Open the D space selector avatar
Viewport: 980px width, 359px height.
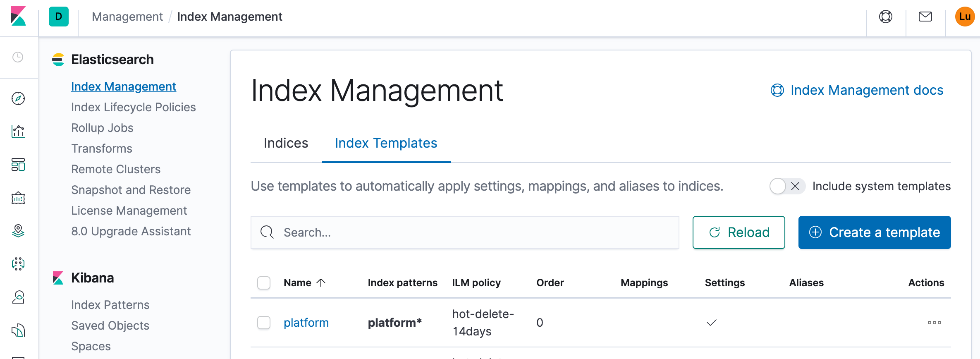(59, 17)
